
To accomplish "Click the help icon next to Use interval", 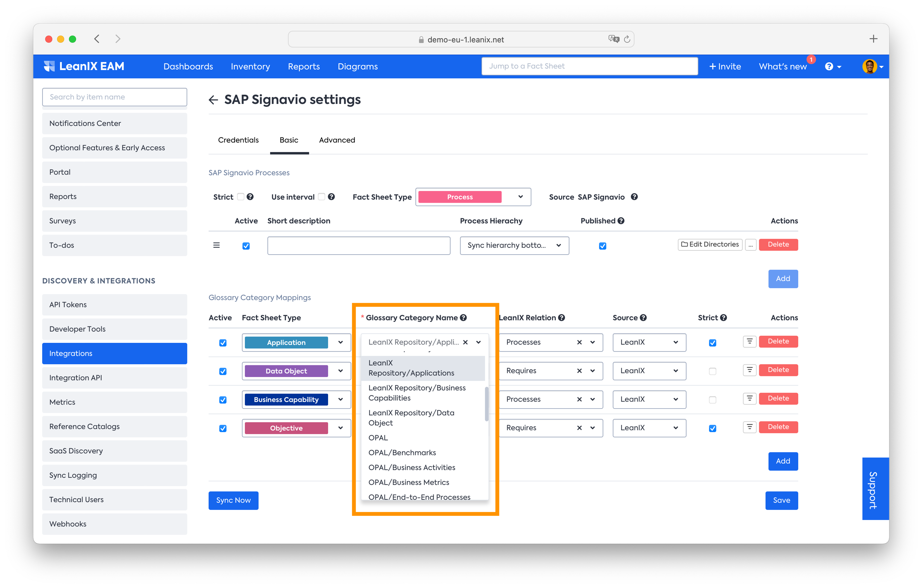I will click(x=331, y=197).
